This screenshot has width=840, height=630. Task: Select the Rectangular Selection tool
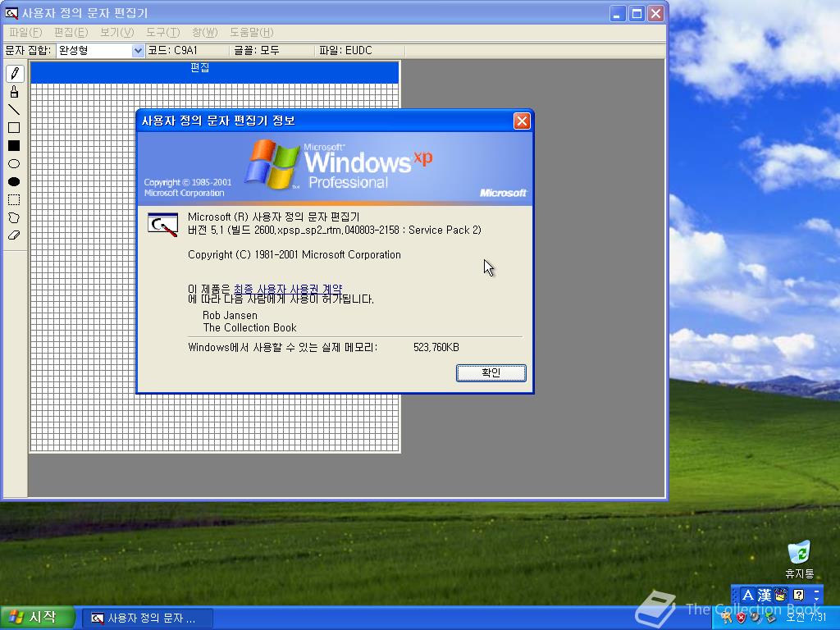click(x=15, y=200)
